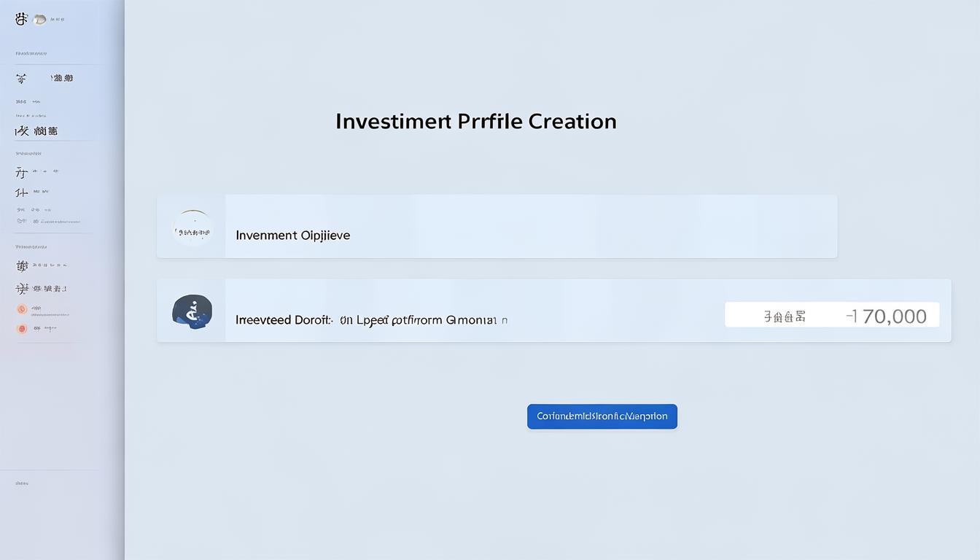
Task: Enable the small round avatar next to the logo
Action: click(x=40, y=19)
